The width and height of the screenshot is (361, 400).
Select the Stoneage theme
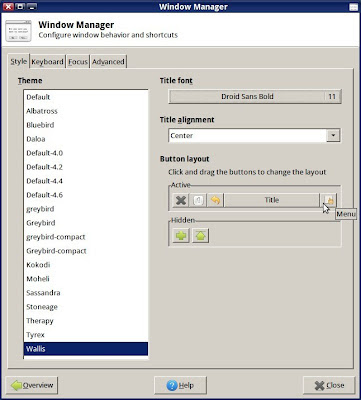point(86,307)
